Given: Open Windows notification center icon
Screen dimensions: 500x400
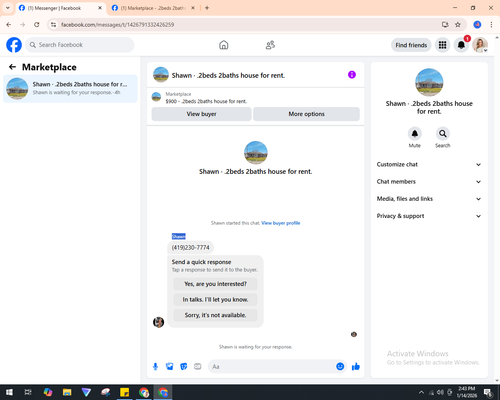Looking at the screenshot, I should (488, 392).
